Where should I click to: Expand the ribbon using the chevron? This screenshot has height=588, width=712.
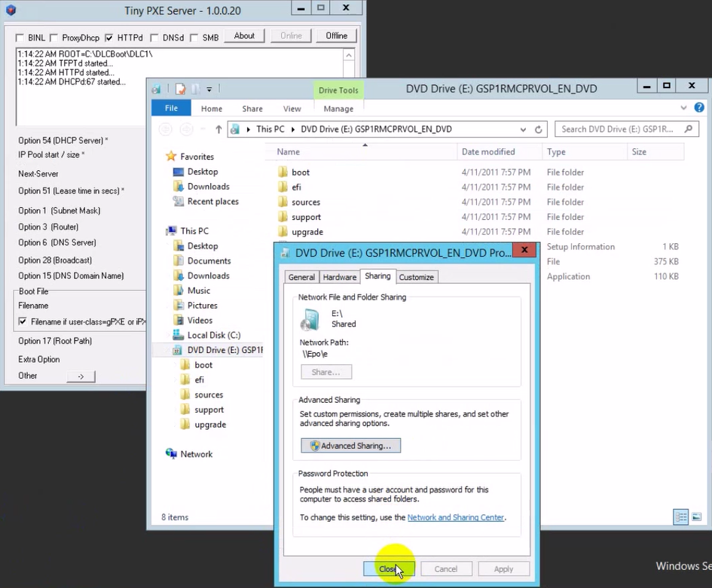click(689, 109)
